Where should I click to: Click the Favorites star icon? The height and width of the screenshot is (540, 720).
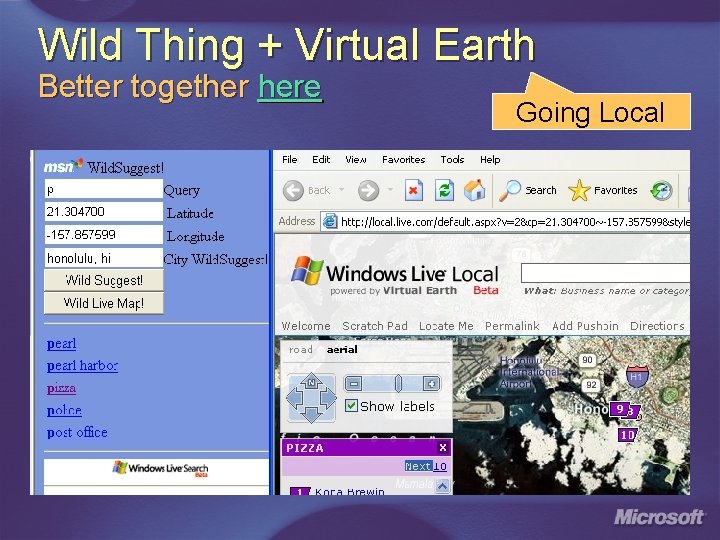coord(579,190)
